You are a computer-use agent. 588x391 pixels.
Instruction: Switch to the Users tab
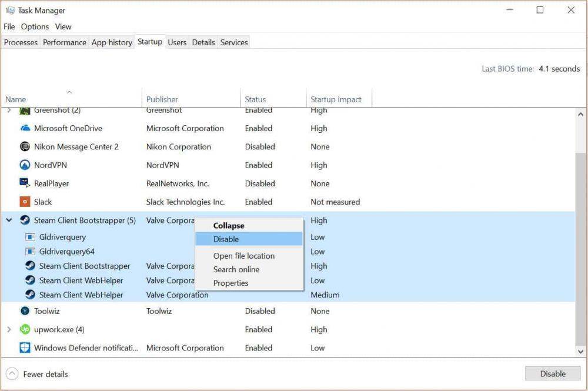pos(177,42)
